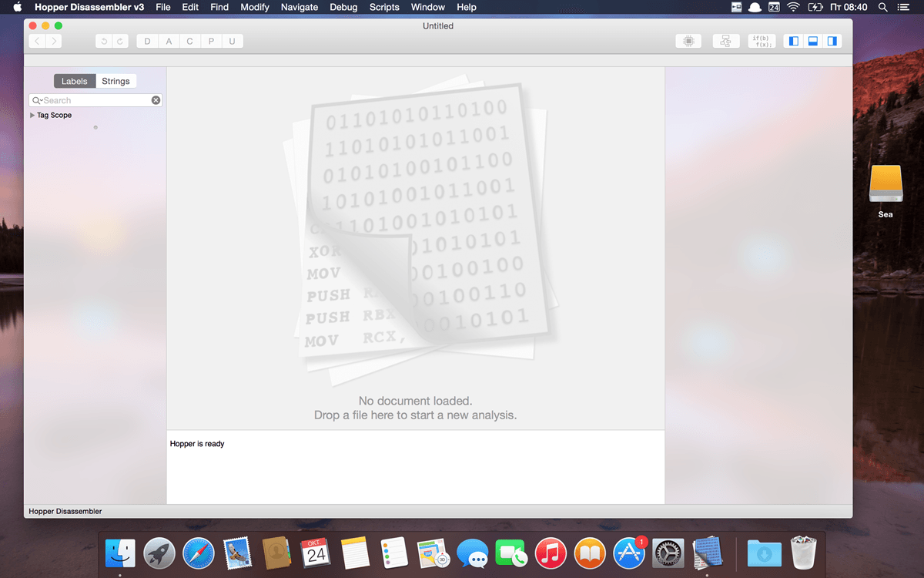Open Reminders from the Dock
924x578 pixels.
pos(394,553)
